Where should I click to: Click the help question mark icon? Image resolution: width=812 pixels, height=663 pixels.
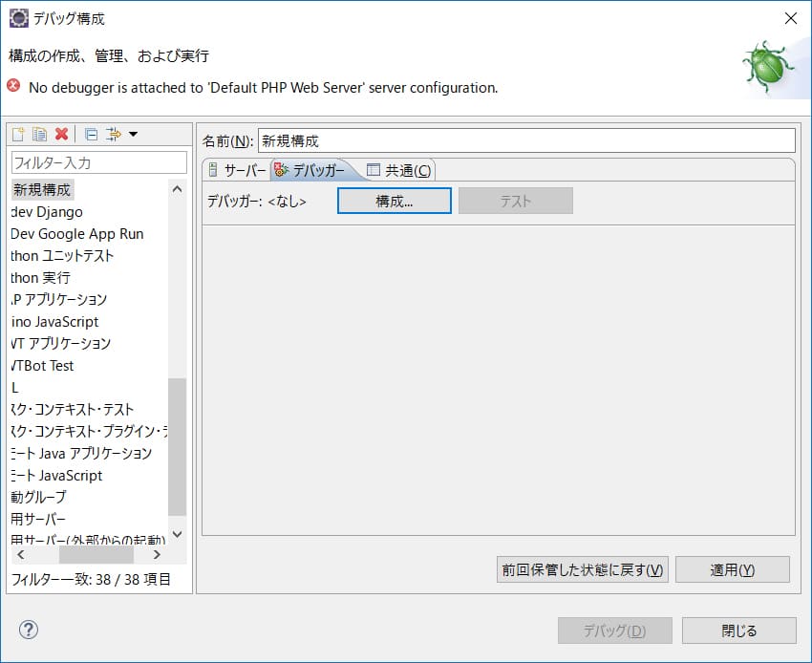coord(29,630)
